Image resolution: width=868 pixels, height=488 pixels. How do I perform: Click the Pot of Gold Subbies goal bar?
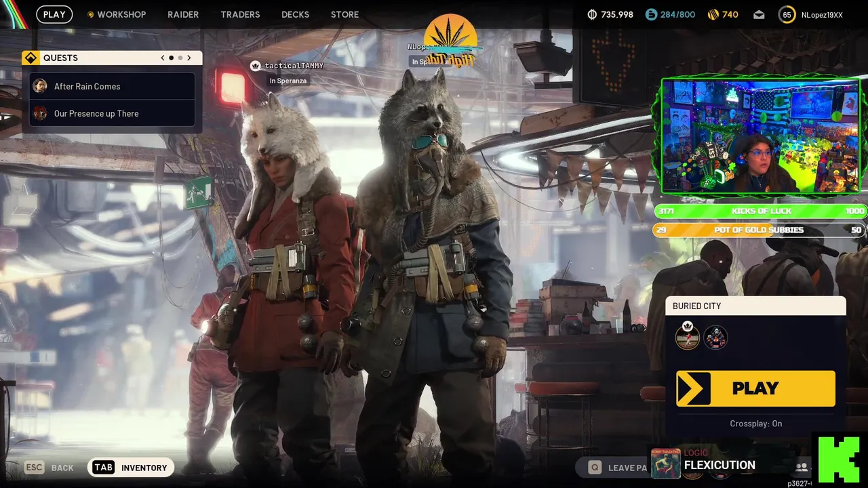[760, 230]
